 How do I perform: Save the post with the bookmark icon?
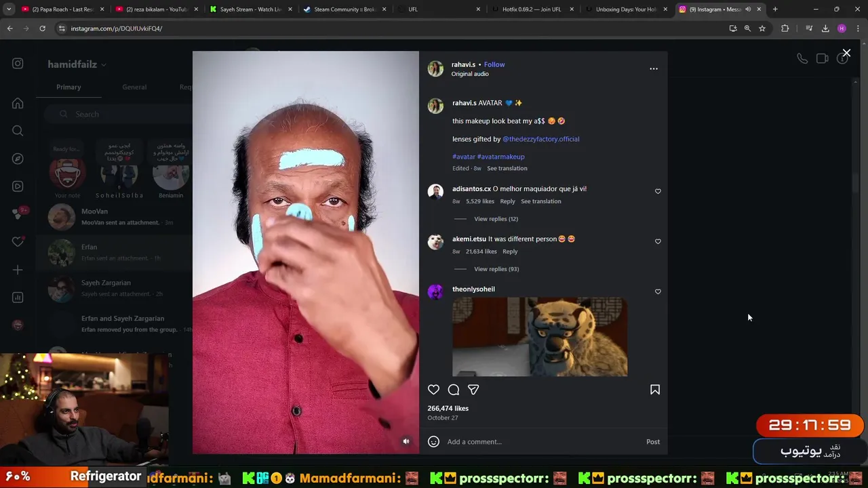[655, 390]
